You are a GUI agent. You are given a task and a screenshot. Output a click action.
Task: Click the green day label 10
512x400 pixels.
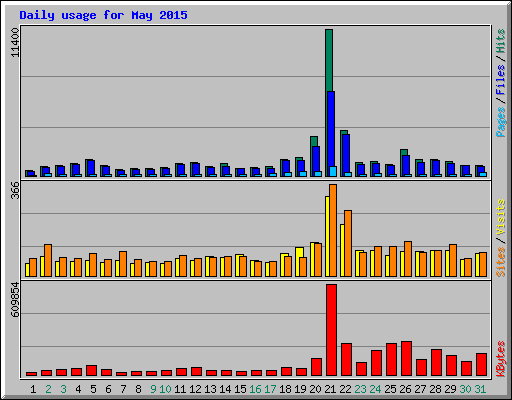point(165,389)
